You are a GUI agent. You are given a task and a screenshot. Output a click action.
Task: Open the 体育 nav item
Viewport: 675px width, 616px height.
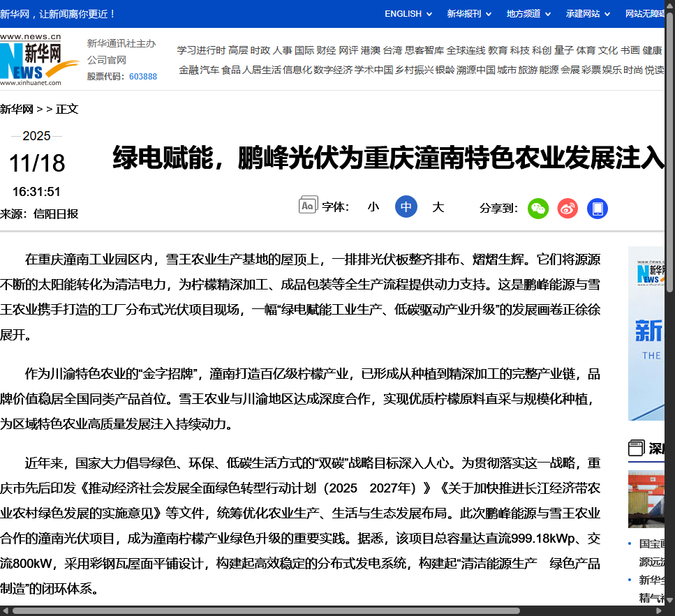click(586, 50)
